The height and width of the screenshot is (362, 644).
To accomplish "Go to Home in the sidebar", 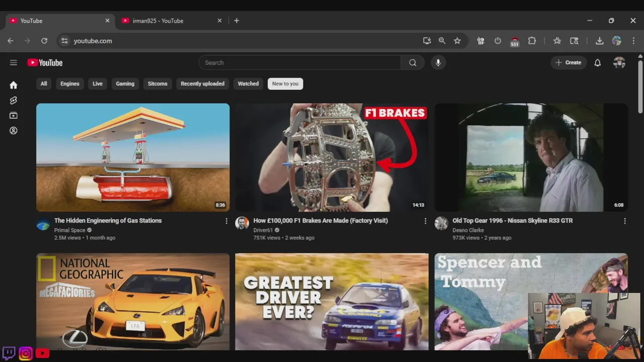I will (14, 85).
